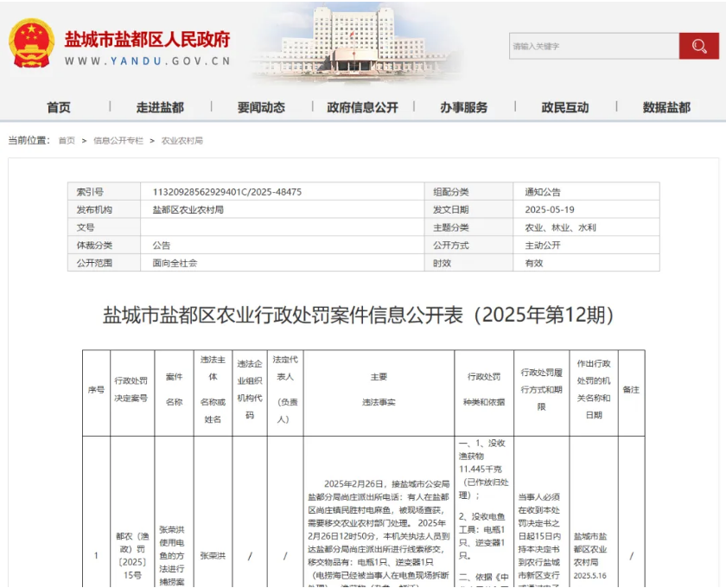Click the 主动公开 disclosure method value
726x588 pixels.
coord(543,245)
